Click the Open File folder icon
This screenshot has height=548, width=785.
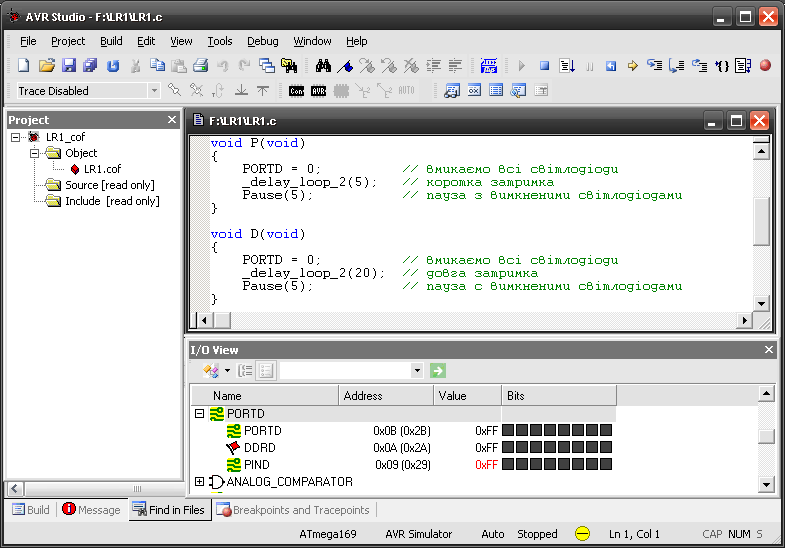pos(47,66)
